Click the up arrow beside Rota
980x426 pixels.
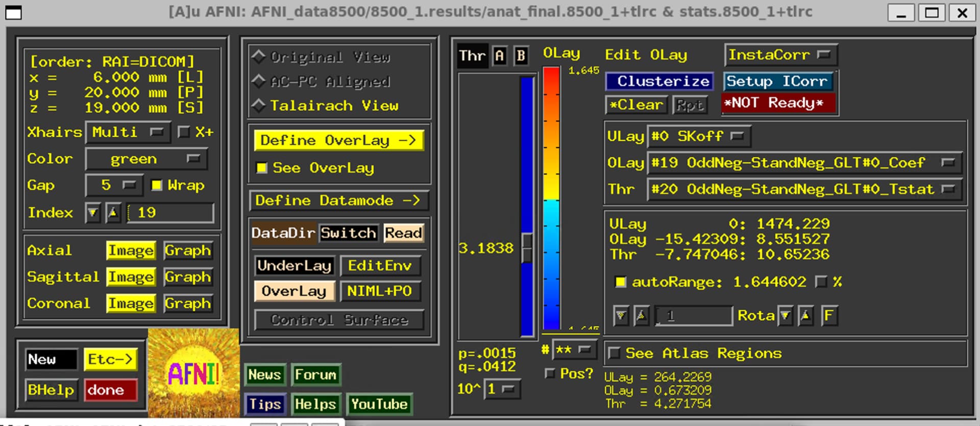[805, 316]
